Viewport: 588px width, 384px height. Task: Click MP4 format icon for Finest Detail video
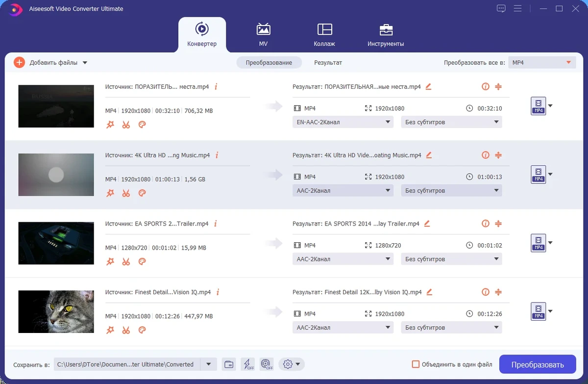coord(539,311)
